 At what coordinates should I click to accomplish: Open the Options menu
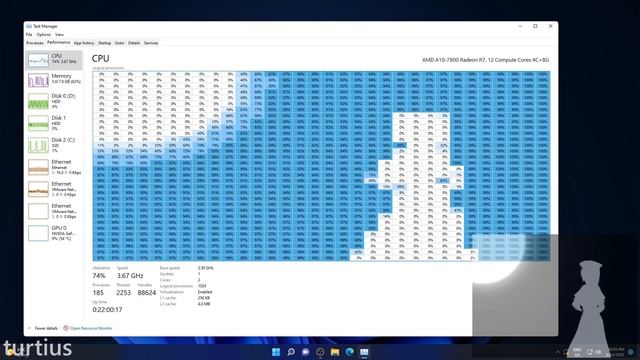click(43, 35)
